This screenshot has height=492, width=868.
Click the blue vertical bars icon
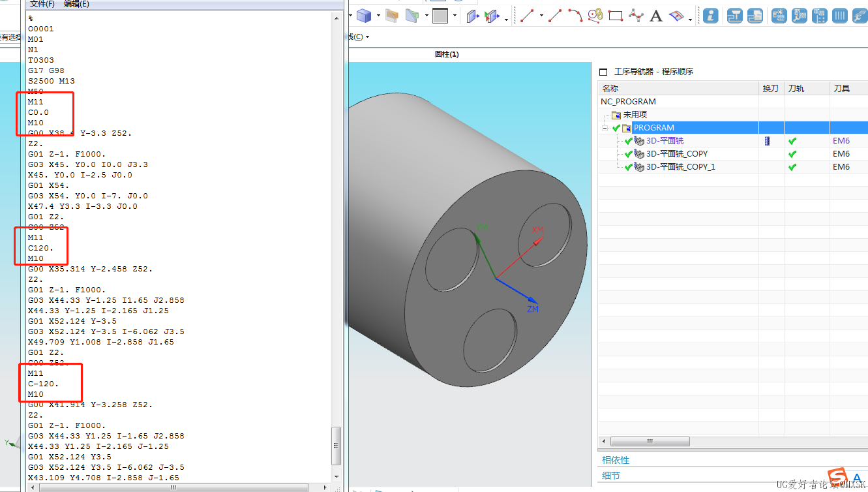841,15
